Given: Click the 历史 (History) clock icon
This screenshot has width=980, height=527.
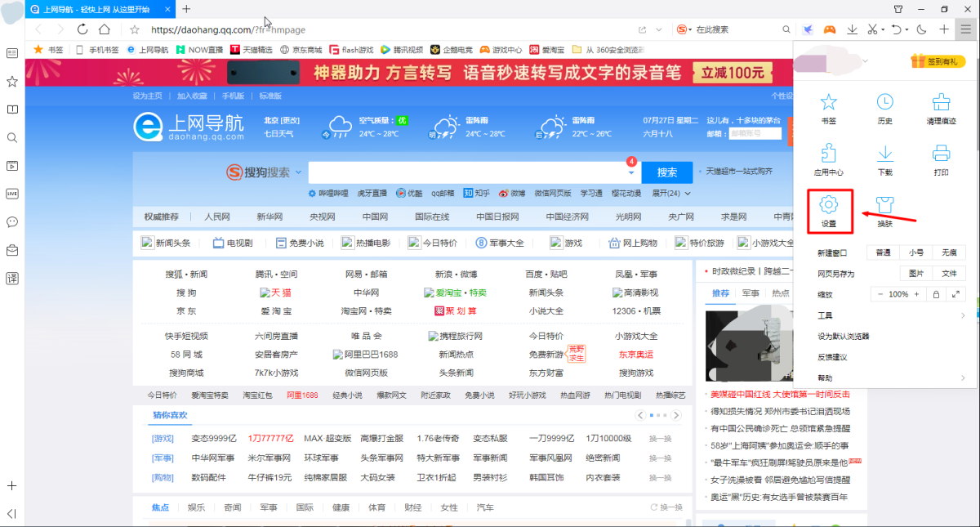Looking at the screenshot, I should [884, 108].
